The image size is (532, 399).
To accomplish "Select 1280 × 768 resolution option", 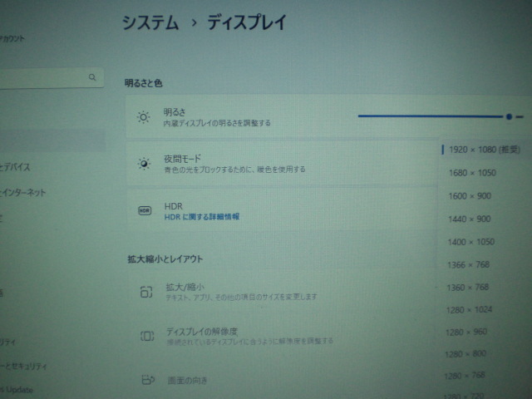I will point(464,376).
